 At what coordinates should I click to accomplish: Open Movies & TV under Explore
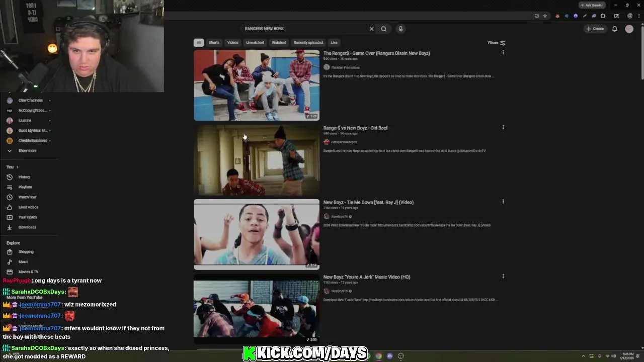point(28,272)
